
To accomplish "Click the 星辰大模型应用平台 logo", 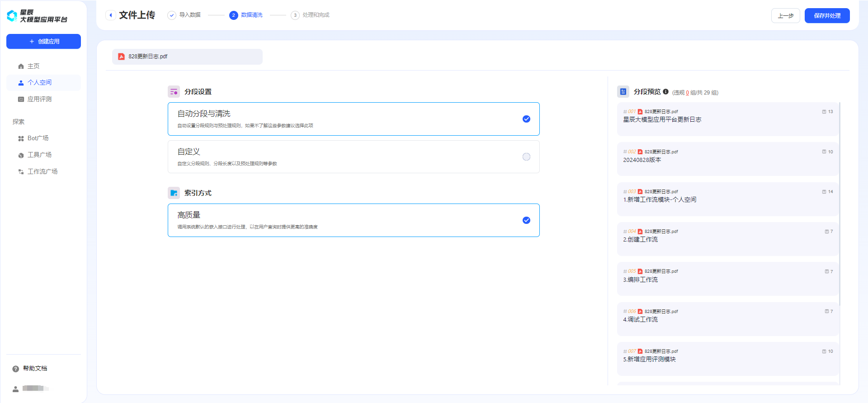I will point(37,16).
